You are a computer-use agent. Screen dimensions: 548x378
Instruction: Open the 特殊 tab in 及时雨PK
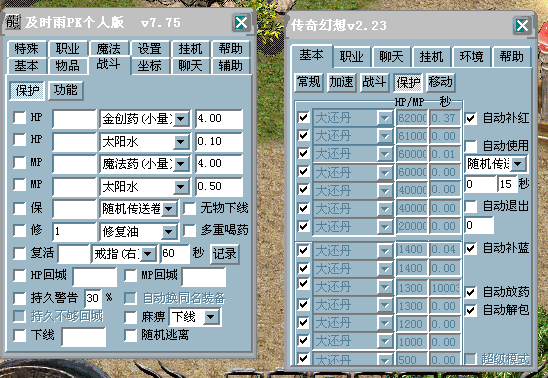(26, 49)
